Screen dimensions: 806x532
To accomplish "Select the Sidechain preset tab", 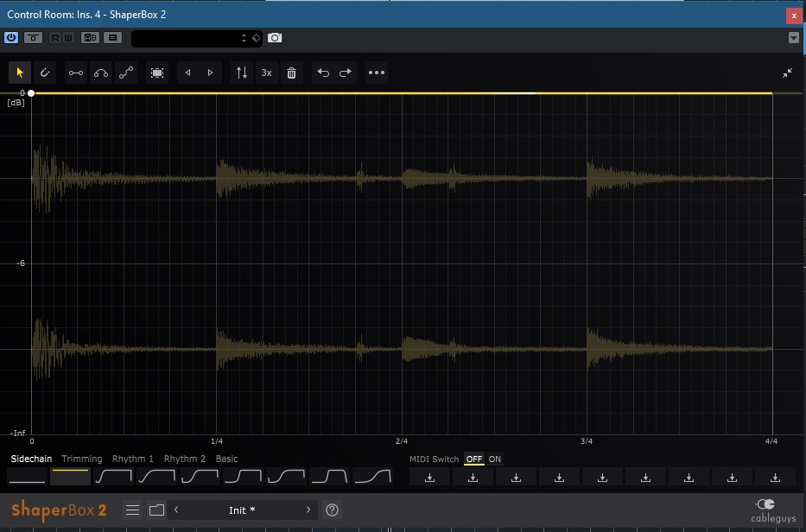I will pyautogui.click(x=31, y=459).
